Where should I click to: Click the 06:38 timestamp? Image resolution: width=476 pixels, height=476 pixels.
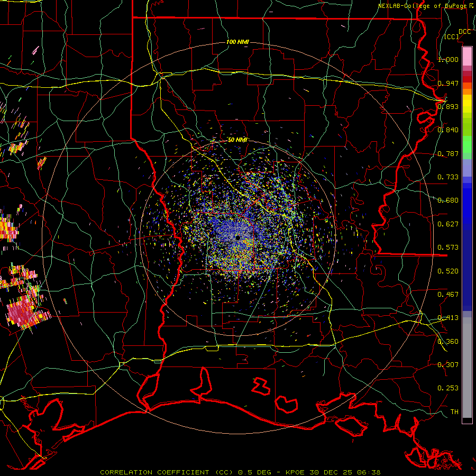[369, 472]
